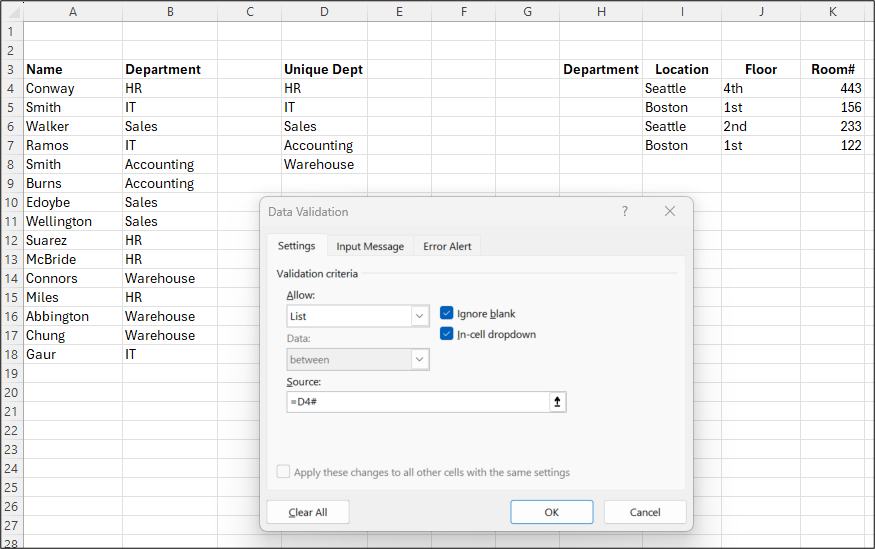Click the cell containing Wellington
Image resolution: width=875 pixels, height=549 pixels.
pos(73,221)
